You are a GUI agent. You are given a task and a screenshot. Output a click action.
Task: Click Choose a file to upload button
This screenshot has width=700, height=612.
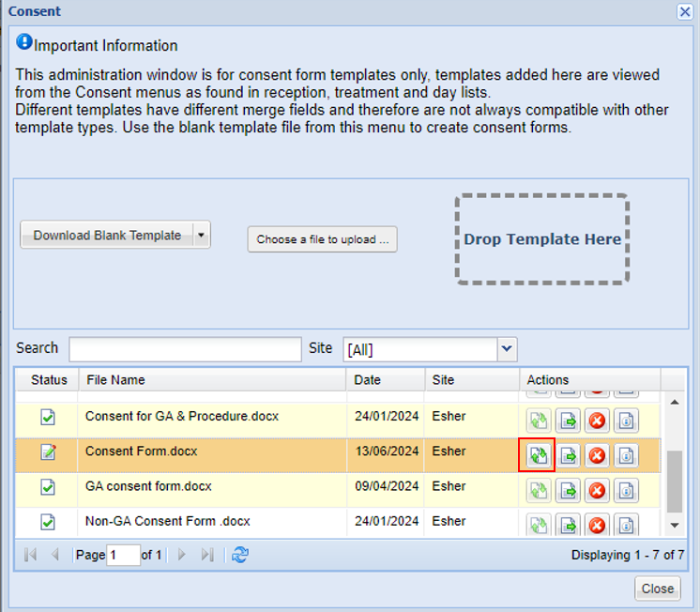pos(323,239)
